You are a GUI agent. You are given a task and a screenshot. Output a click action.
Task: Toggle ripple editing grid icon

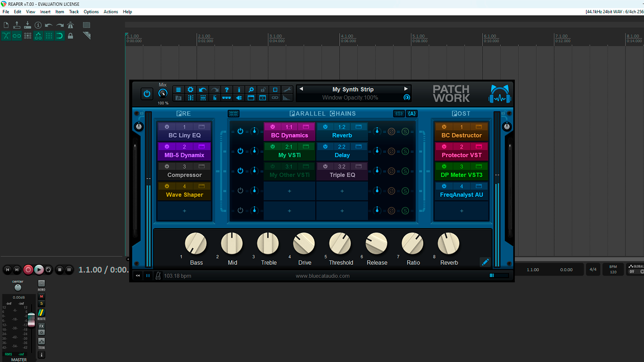click(27, 36)
